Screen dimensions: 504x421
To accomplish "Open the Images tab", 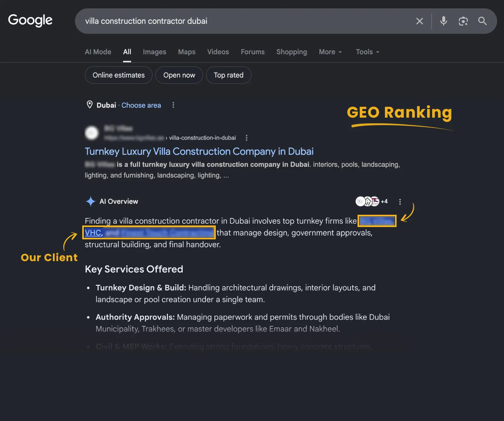I will (154, 52).
